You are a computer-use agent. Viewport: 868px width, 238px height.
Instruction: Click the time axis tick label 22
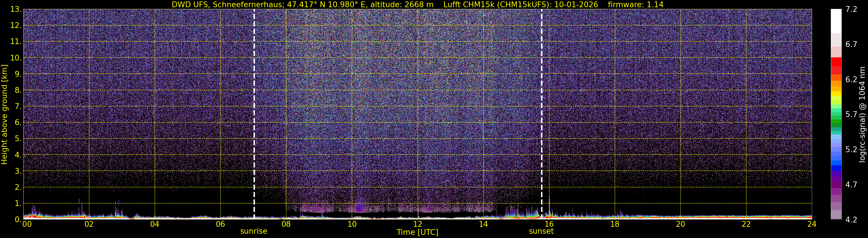click(746, 224)
